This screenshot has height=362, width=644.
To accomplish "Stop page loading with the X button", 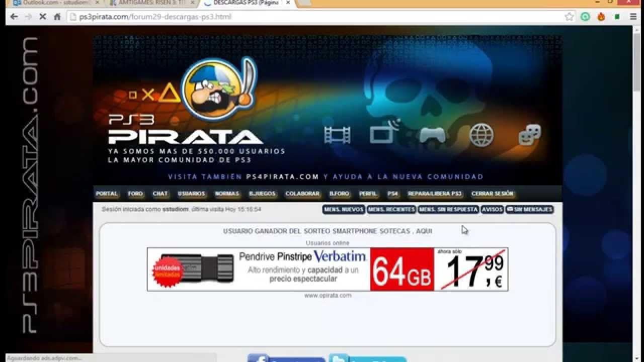I will point(43,17).
